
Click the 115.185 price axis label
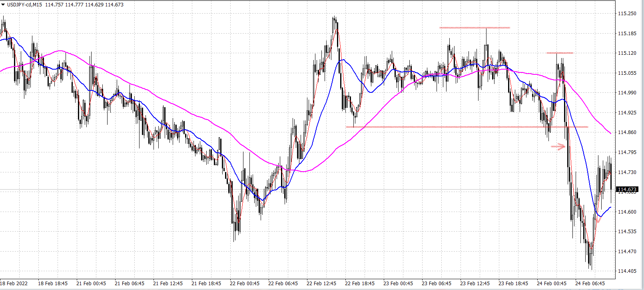click(627, 33)
